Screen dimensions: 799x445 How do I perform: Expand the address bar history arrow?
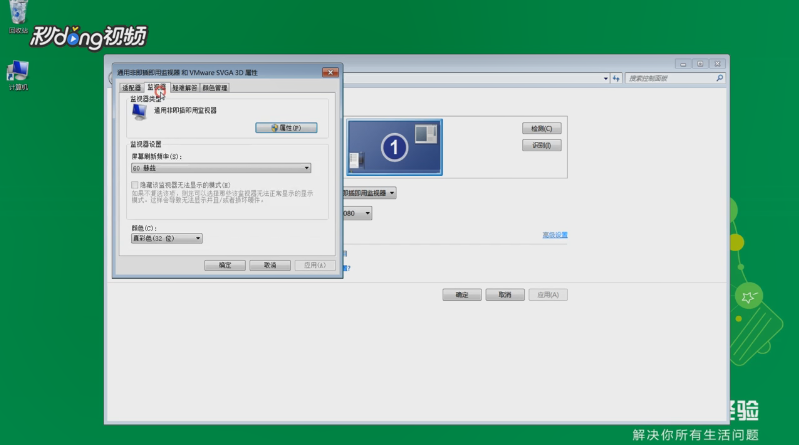click(605, 78)
